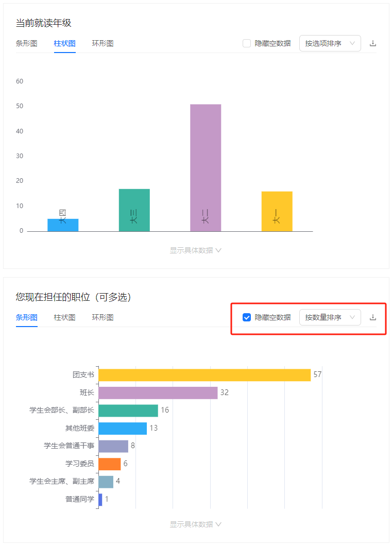Download the 当前就读年级 chart
The image size is (392, 546).
point(372,44)
